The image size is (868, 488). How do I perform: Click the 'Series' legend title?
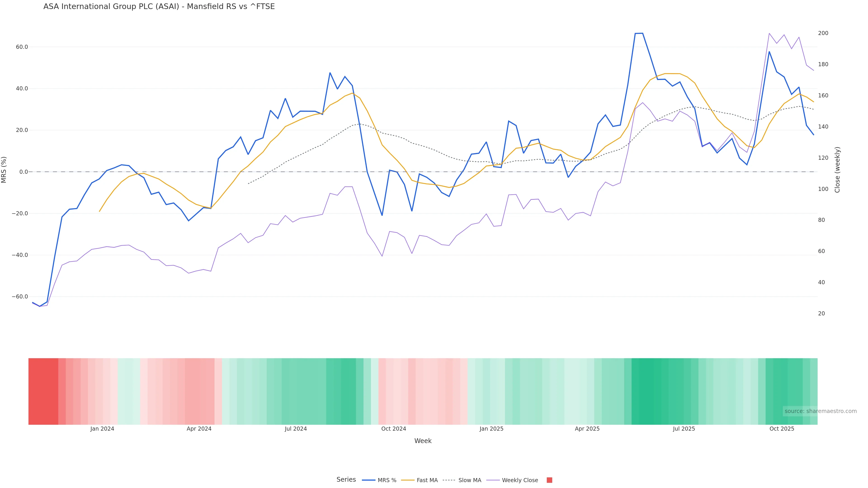[346, 480]
